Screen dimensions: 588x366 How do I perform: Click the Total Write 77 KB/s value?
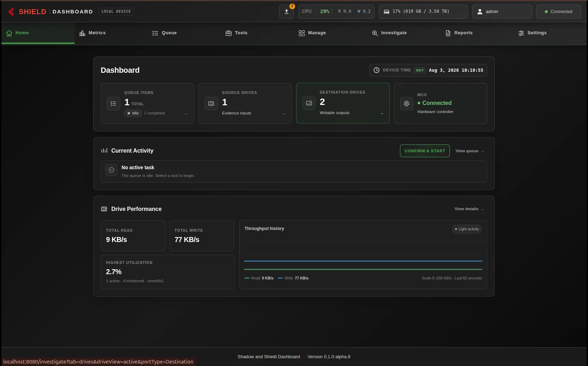[187, 240]
